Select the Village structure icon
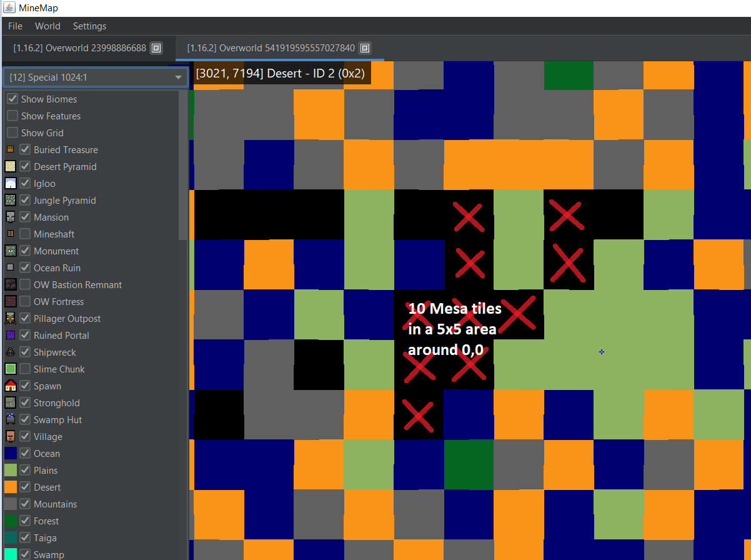The image size is (751, 560). (11, 436)
